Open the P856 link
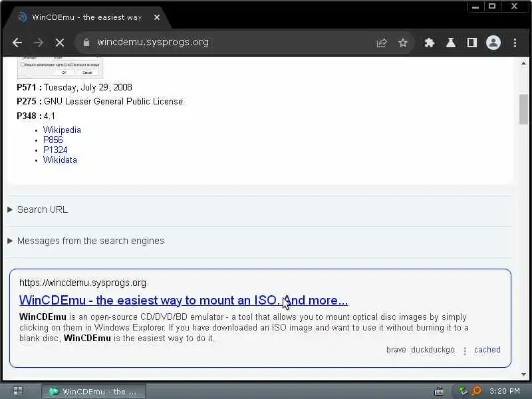This screenshot has height=399, width=532. click(53, 140)
